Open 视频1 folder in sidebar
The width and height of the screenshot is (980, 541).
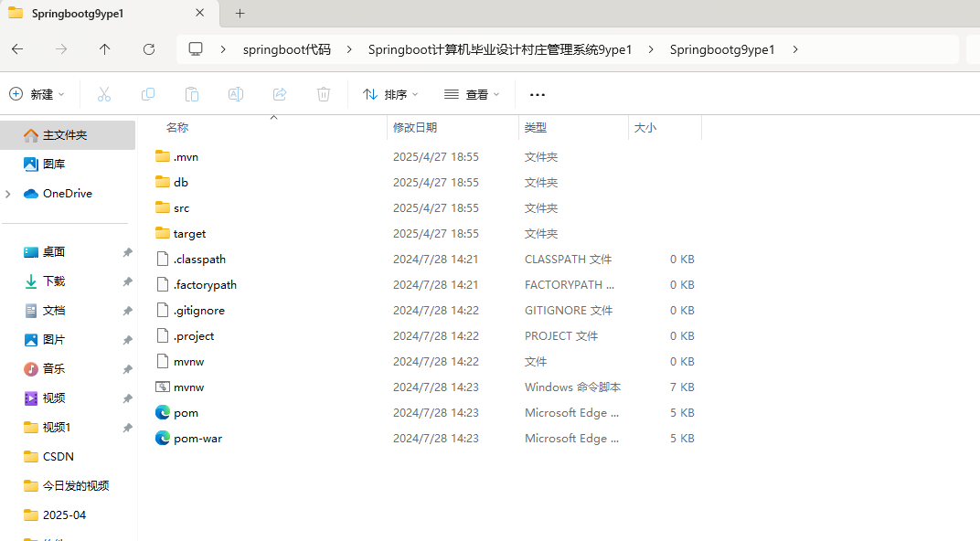pos(57,428)
